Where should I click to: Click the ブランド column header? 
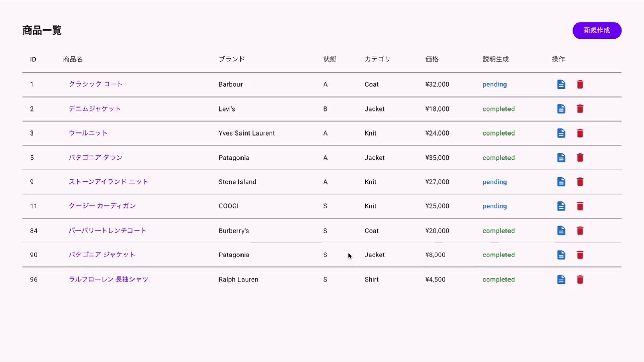tap(231, 59)
